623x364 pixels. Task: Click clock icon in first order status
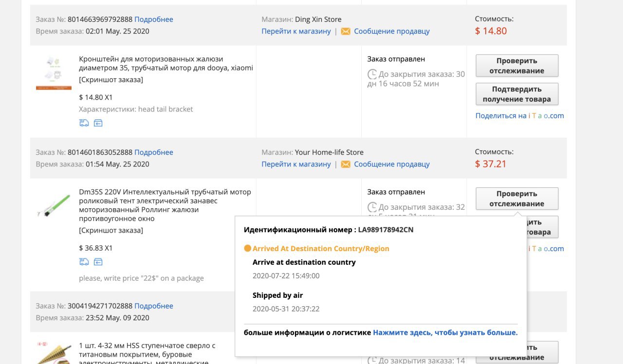[x=372, y=74]
